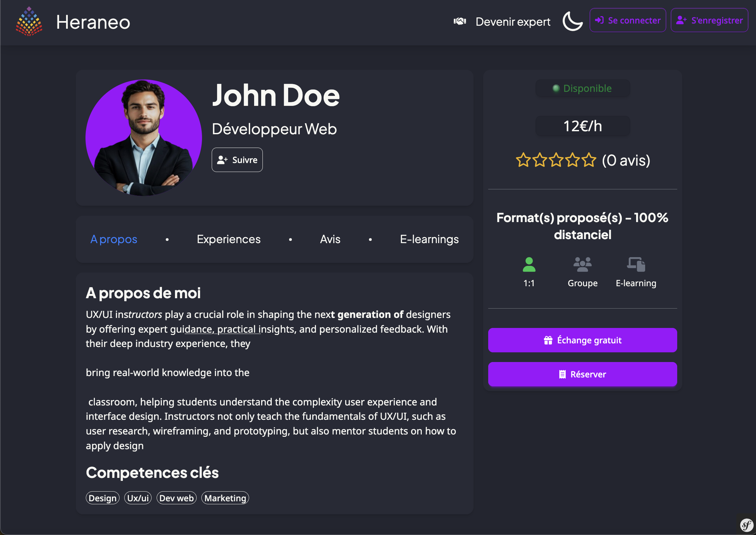Open the Symfony debug toolbar icon
756x535 pixels.
pos(746,525)
